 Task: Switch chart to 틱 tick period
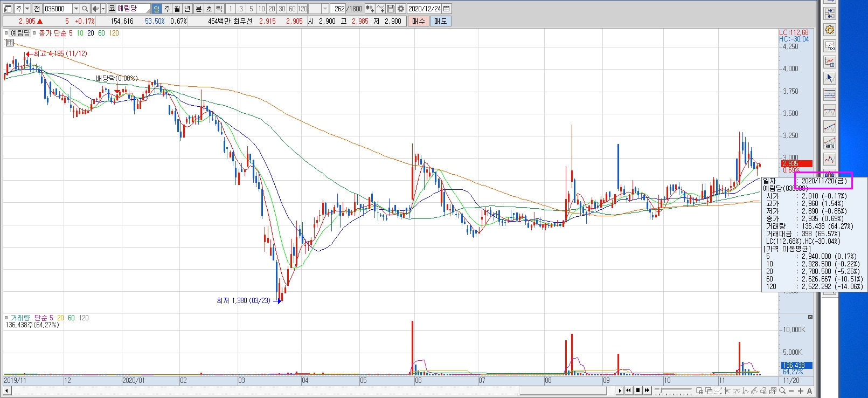219,9
